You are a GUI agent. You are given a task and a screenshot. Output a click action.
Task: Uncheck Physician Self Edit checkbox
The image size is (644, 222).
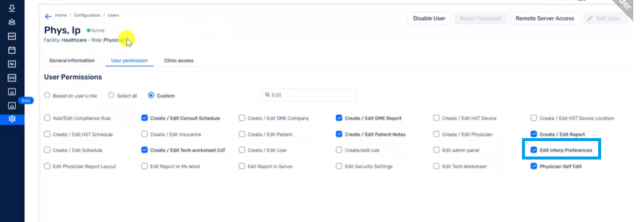(x=533, y=166)
